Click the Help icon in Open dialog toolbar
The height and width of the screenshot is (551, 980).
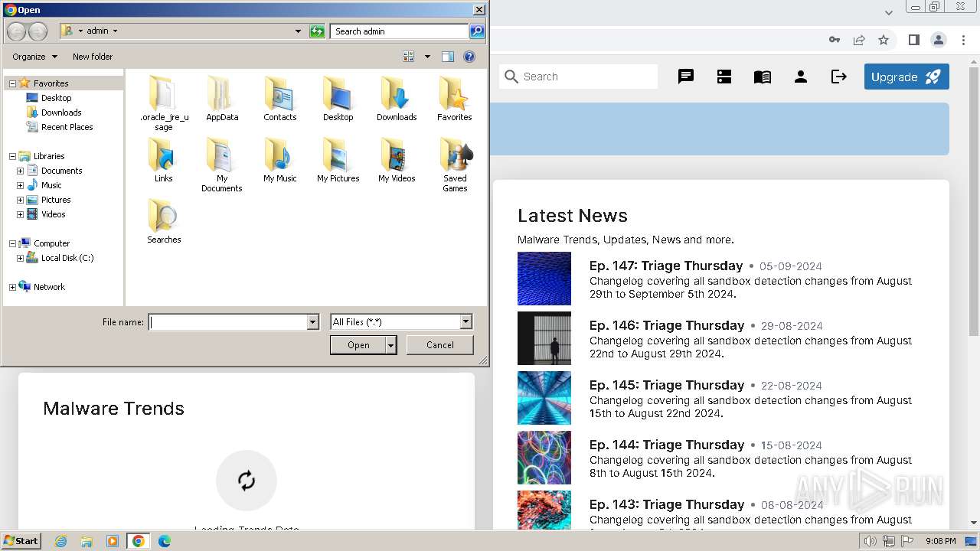pyautogui.click(x=469, y=57)
